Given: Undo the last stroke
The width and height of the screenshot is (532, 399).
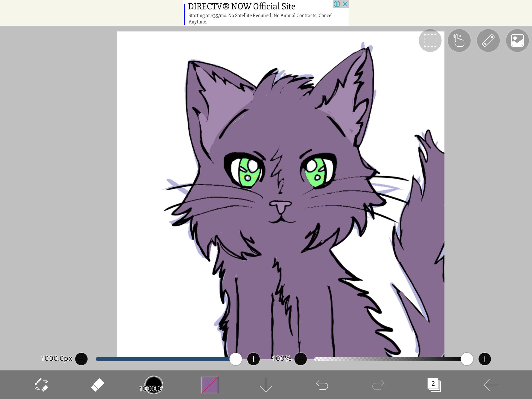Looking at the screenshot, I should click(x=322, y=385).
